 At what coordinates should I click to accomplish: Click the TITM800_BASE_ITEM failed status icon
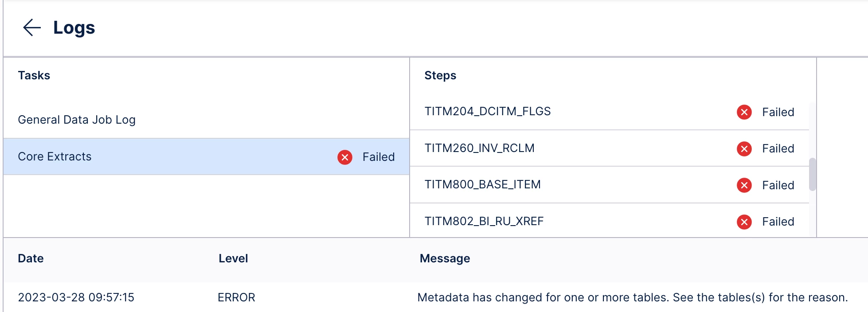[744, 185]
